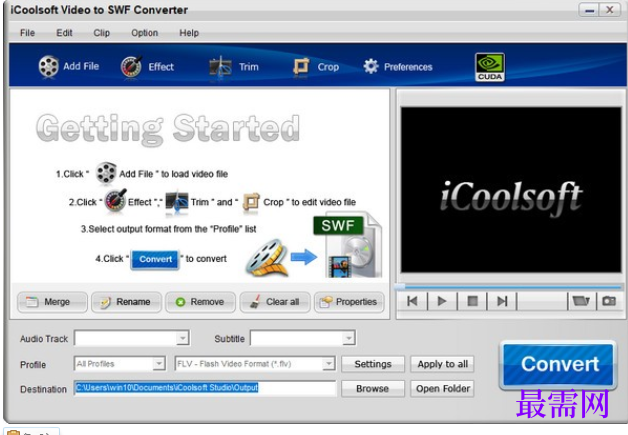Screen dimensions: 628x435
Task: Click Apply to all button
Action: pyautogui.click(x=442, y=364)
